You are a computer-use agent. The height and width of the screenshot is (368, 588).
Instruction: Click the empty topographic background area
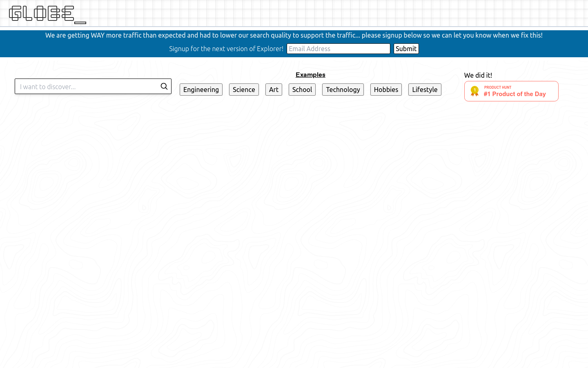[x=294, y=229]
